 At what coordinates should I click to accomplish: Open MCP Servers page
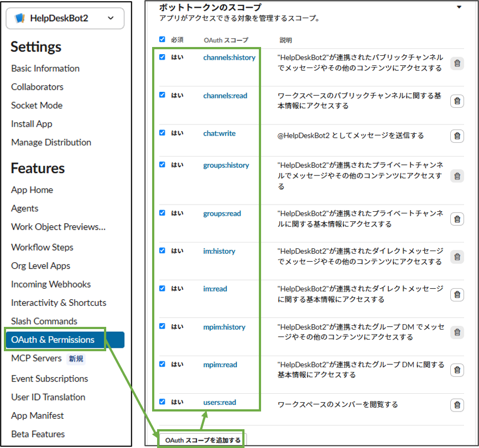[x=37, y=358]
